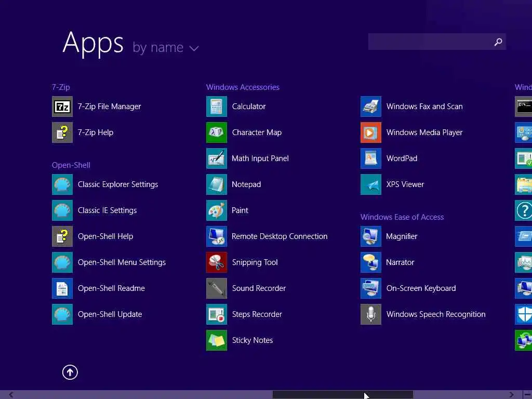Click the 7-Zip group header
532x399 pixels.
pos(61,87)
